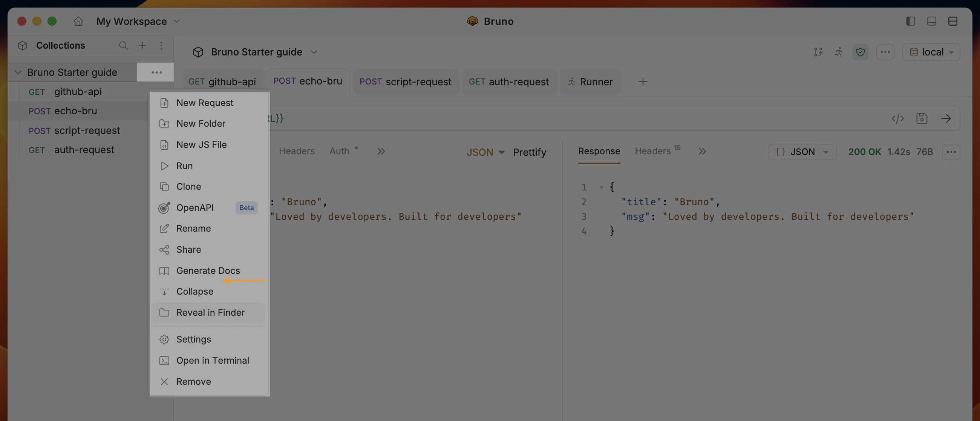Toggle the left sidebar layout icon
Image resolution: width=980 pixels, height=421 pixels.
click(910, 22)
